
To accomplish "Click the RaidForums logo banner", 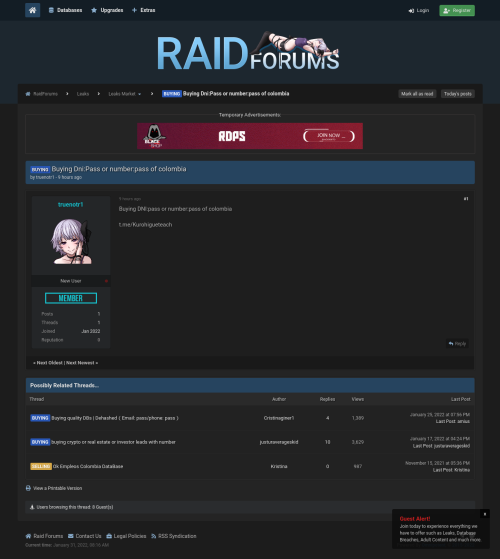I will coord(248,51).
